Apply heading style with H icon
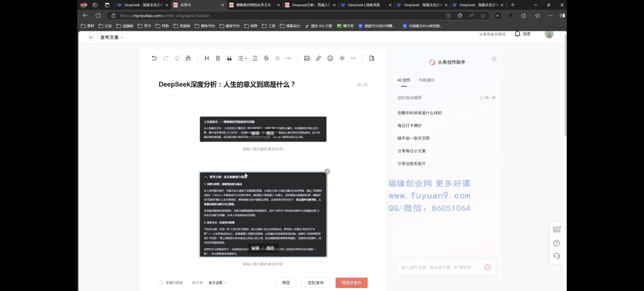The width and height of the screenshot is (644, 291). (207, 58)
